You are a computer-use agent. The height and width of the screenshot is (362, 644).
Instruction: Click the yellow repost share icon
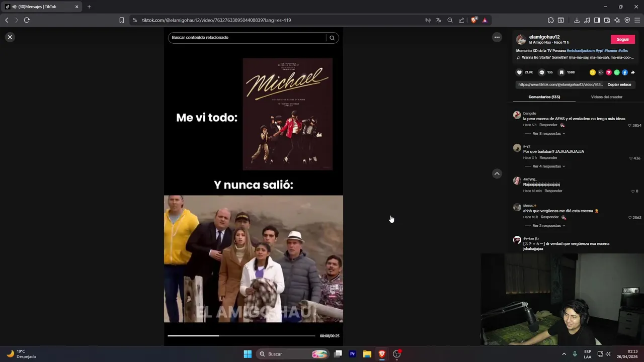pyautogui.click(x=593, y=72)
